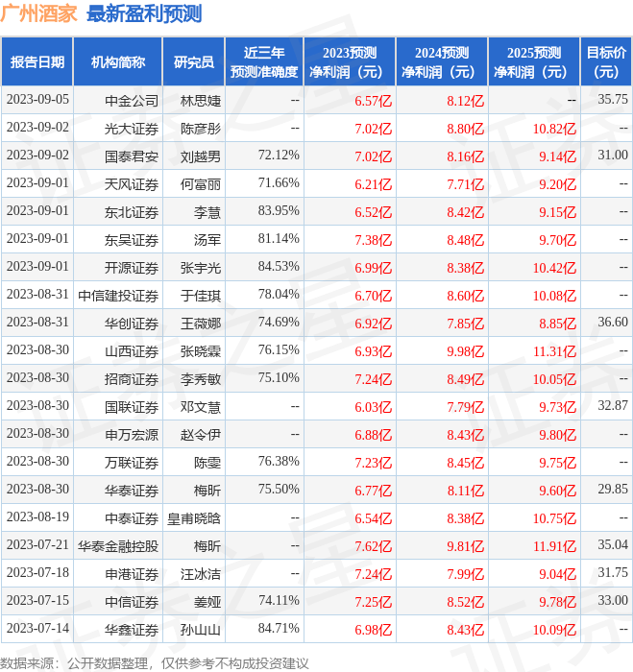Screen dimensions: 633x672
Task: Click the 11.31亿 forecast value
Action: (x=554, y=351)
